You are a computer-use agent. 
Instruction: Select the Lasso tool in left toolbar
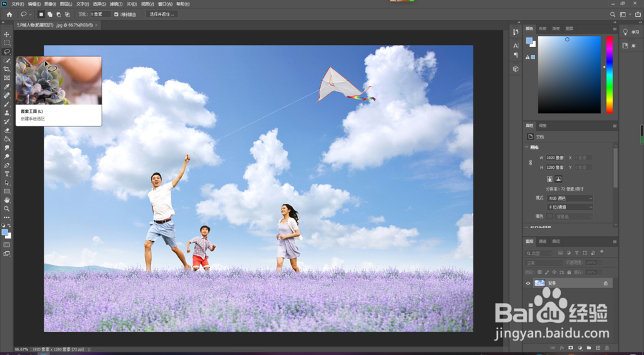[6, 52]
